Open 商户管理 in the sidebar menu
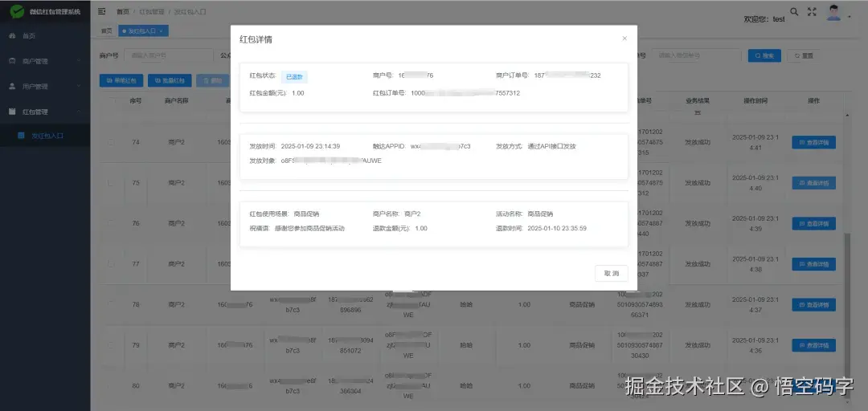This screenshot has width=868, height=411. (45, 61)
